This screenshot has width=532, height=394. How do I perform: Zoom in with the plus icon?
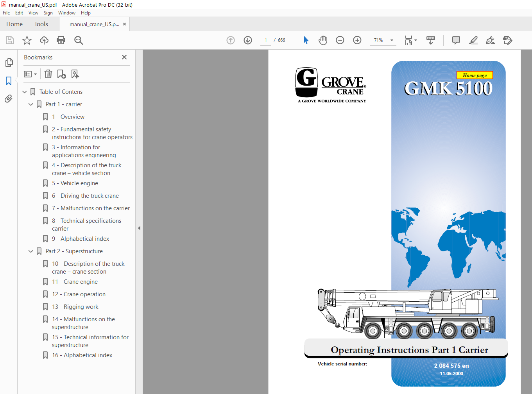coord(357,40)
